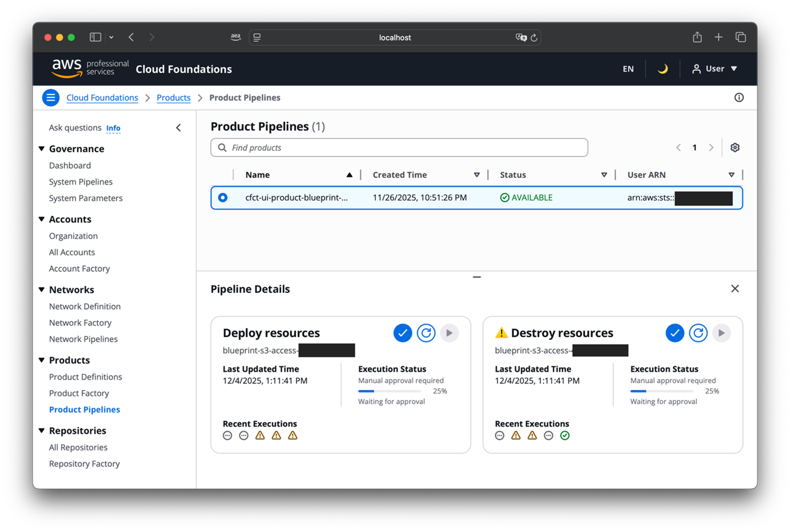Viewport: 790px width, 532px height.
Task: Open the User account dropdown
Action: 715,69
